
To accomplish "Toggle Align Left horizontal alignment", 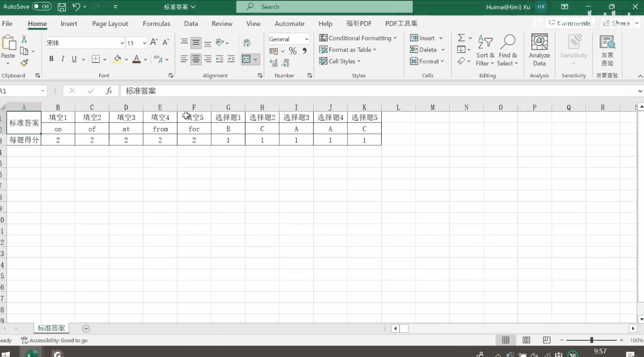I will pyautogui.click(x=184, y=59).
